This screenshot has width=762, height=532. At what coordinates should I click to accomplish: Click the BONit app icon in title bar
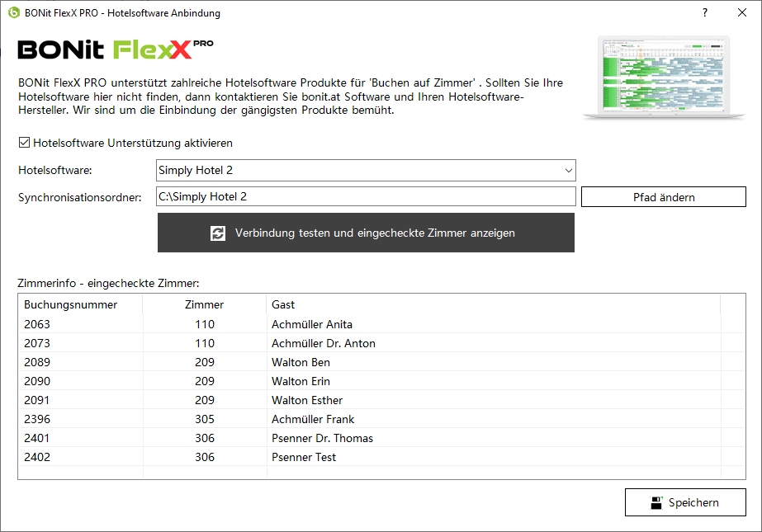tap(14, 12)
